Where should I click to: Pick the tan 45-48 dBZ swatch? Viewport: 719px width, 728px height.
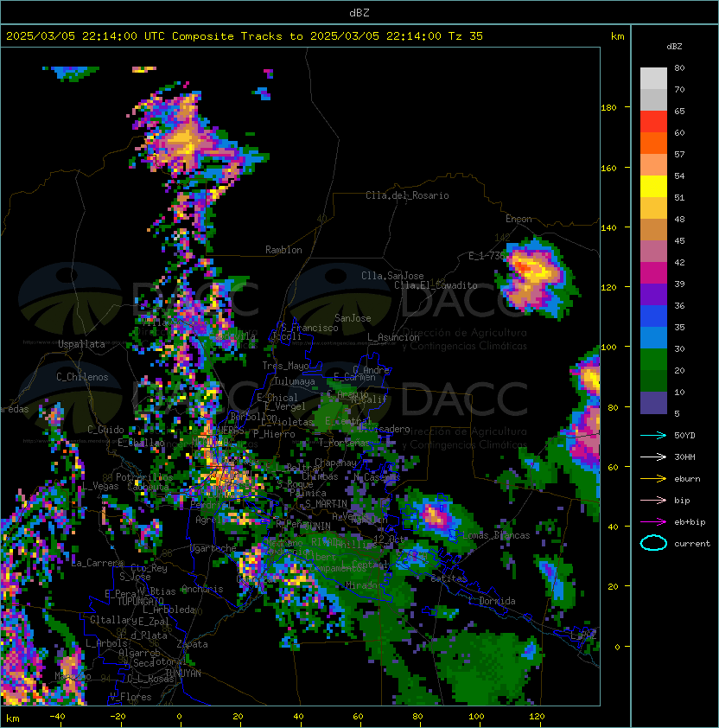pos(653,229)
